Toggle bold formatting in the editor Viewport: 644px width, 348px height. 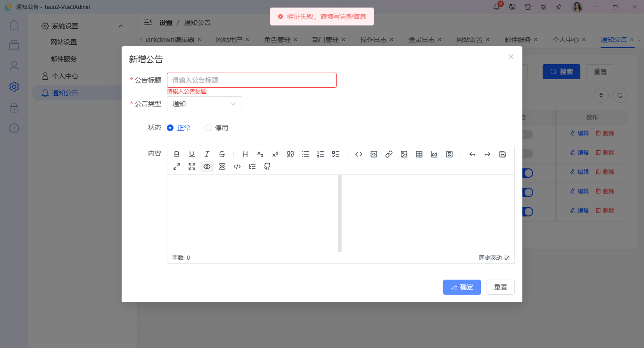pyautogui.click(x=177, y=154)
